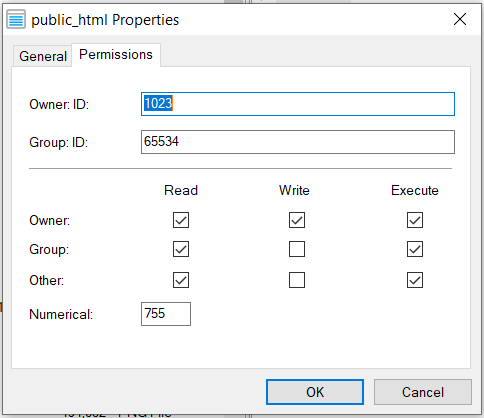Uncheck Owner Execute permission
Viewport: 484px width, 418px height.
[415, 220]
